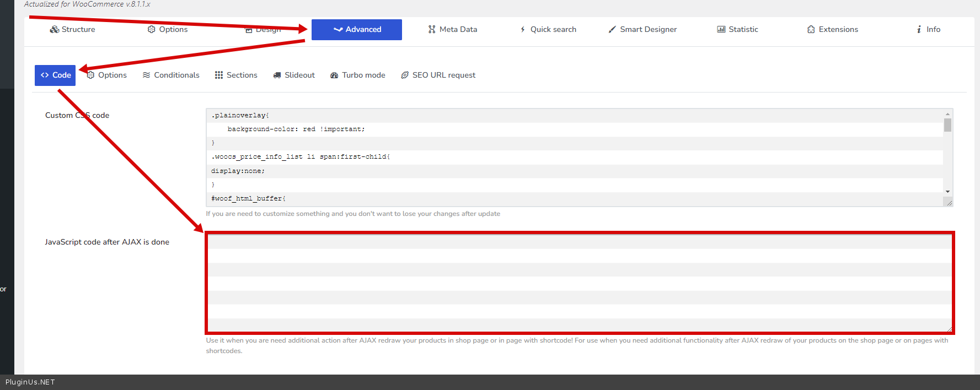Screen dimensions: 980x390
Task: Click the Sections grid icon
Action: pos(219,75)
